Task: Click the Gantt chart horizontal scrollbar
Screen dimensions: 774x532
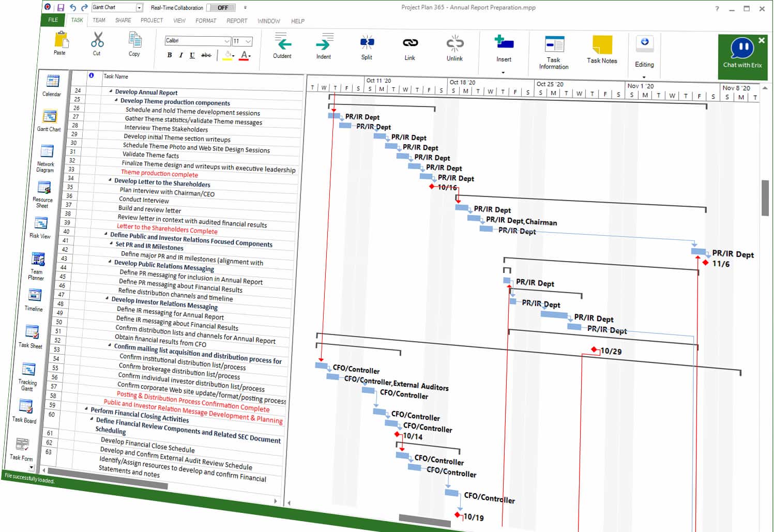Action: (424, 521)
